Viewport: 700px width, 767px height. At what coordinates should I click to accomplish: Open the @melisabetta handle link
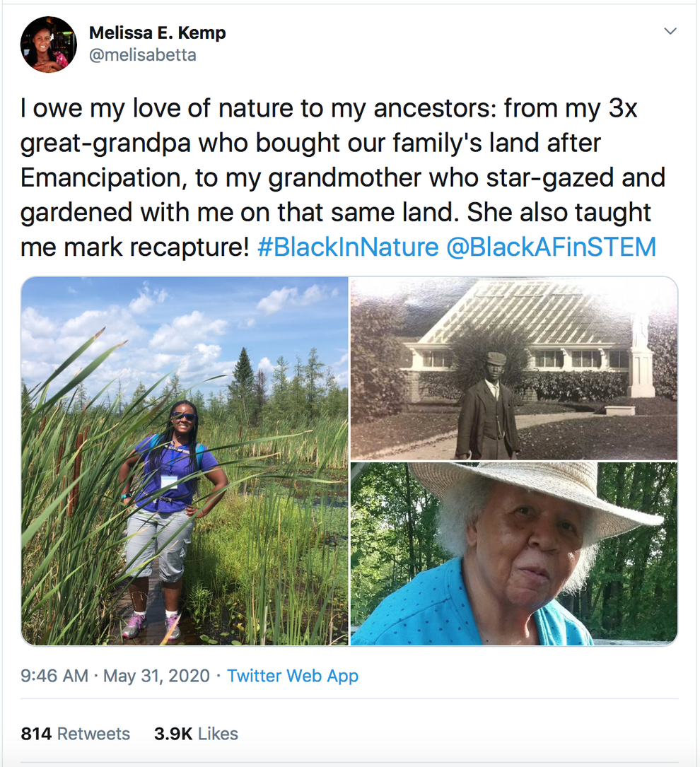pos(143,55)
